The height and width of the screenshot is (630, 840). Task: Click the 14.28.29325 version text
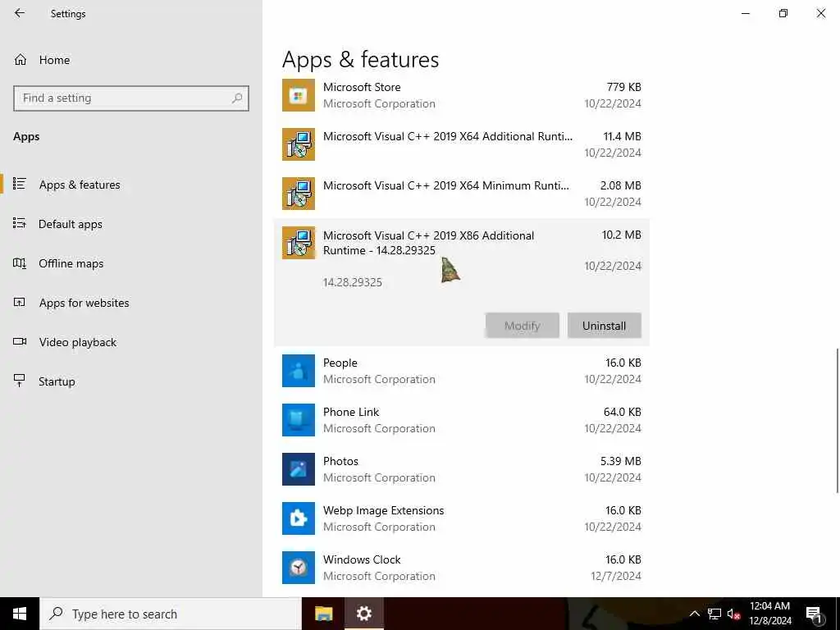tap(353, 282)
